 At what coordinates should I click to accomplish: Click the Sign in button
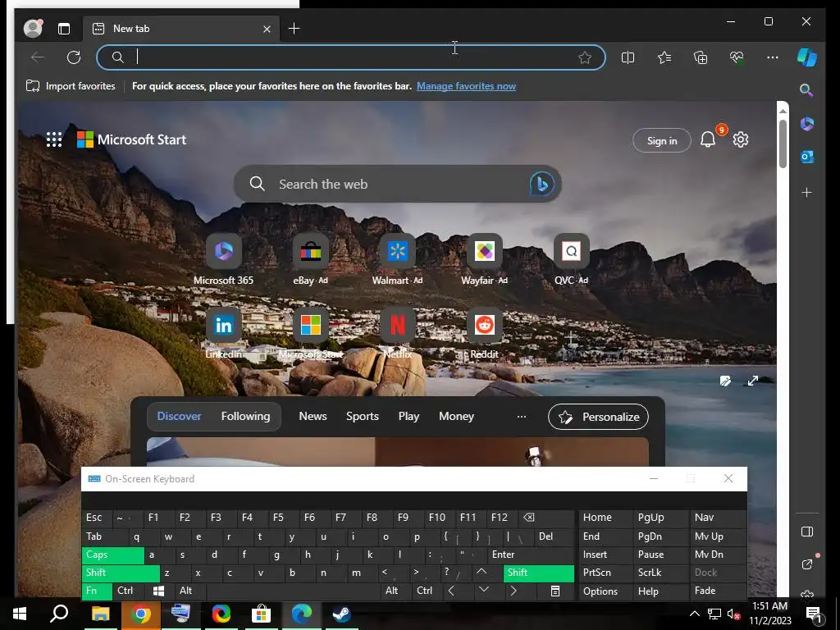pyautogui.click(x=662, y=140)
